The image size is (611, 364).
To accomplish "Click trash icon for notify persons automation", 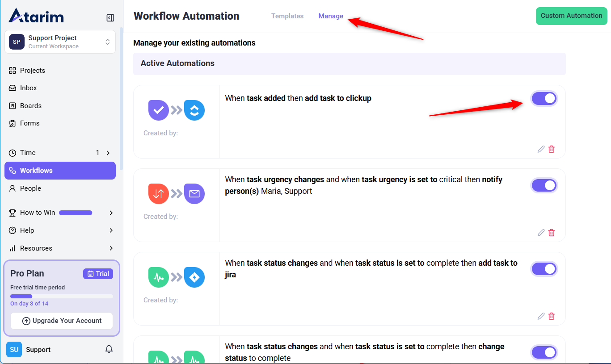I will click(552, 233).
